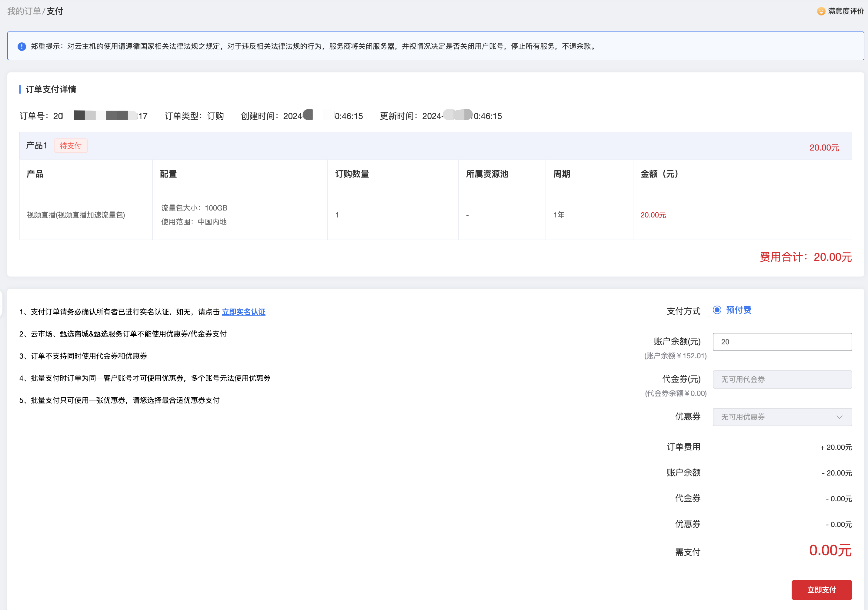The height and width of the screenshot is (610, 868).
Task: Click the 流量包大小：100GB configuration text
Action: [x=194, y=208]
